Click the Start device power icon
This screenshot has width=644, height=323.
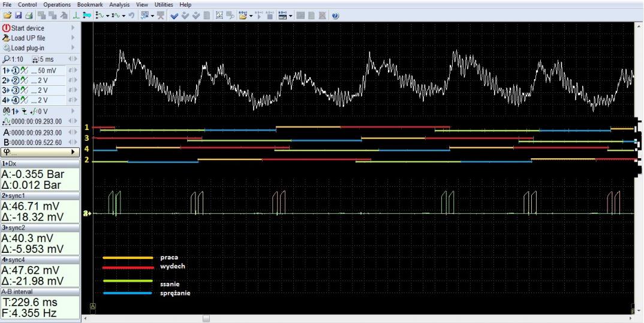click(6, 28)
